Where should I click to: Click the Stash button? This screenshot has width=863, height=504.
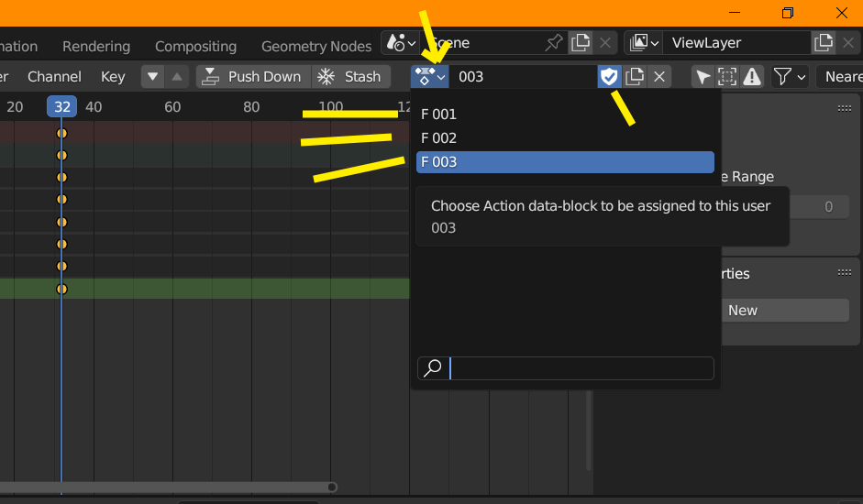pos(351,77)
